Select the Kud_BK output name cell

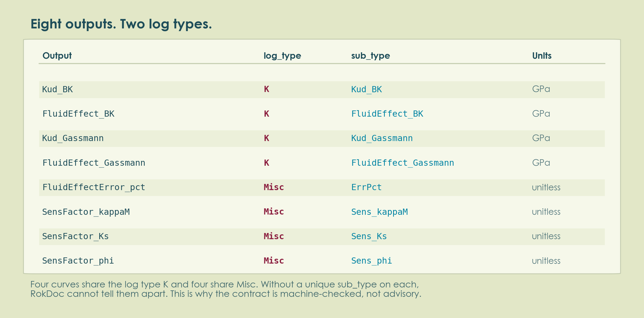57,89
